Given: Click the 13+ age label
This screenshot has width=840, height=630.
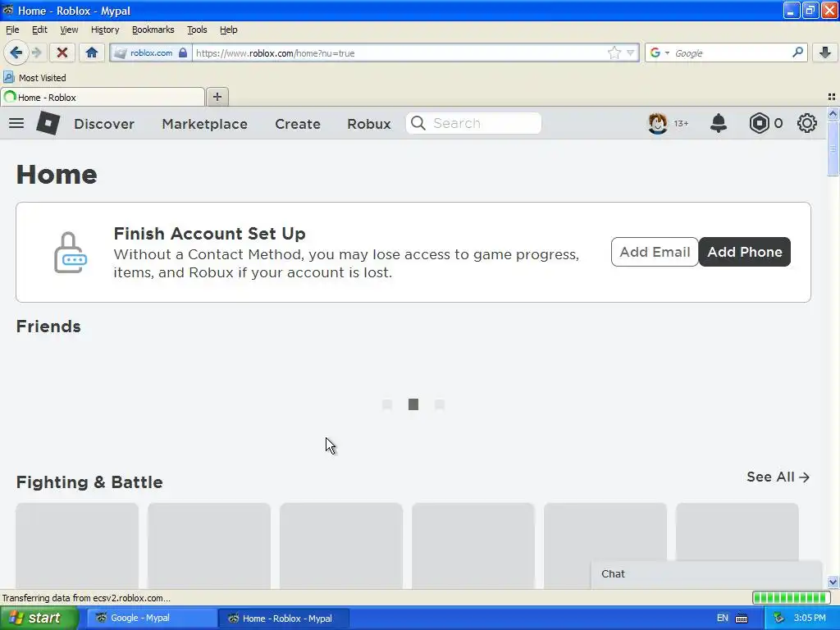Looking at the screenshot, I should tap(681, 124).
